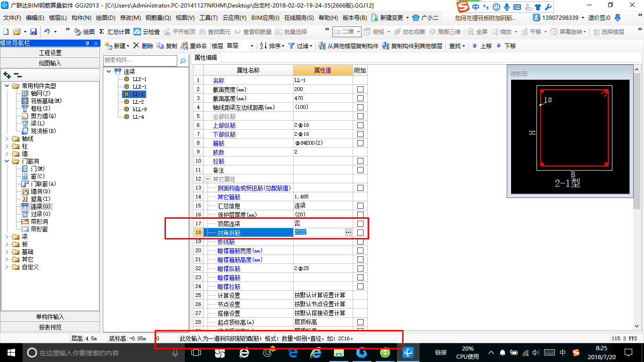Image resolution: width=644 pixels, height=362 pixels.
Task: Move the component up with 上移
Action: 481,46
